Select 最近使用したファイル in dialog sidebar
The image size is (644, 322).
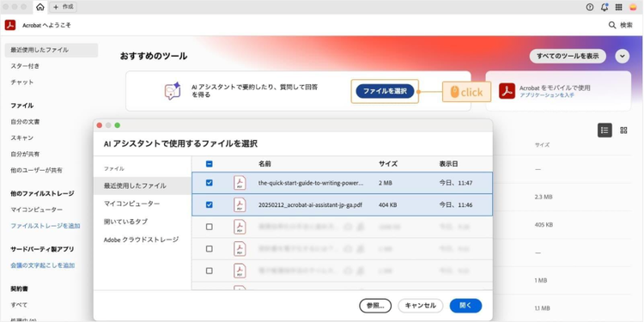pyautogui.click(x=143, y=185)
